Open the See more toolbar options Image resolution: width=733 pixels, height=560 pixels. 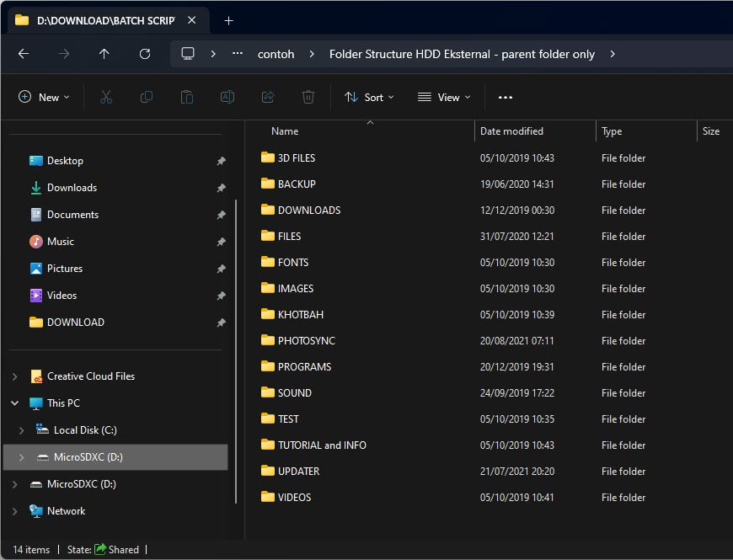point(506,97)
